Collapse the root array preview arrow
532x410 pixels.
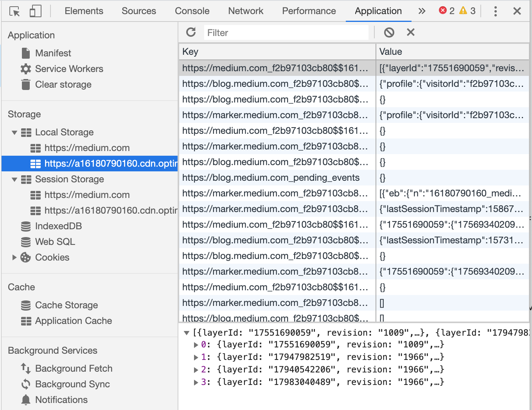pos(187,333)
